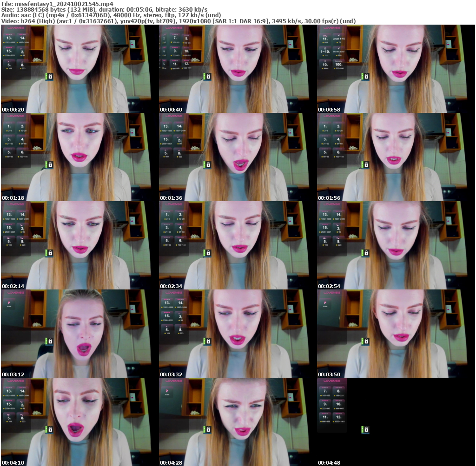Viewport: 476px width, 466px height.
Task: Click the 'Clear the Queue' option
Action: pos(339,52)
